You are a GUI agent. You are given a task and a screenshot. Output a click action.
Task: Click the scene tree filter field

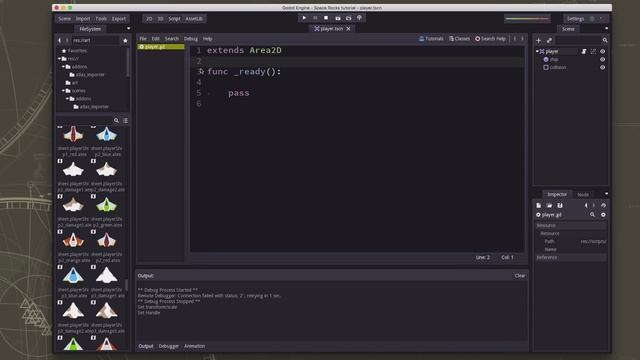pyautogui.click(x=578, y=40)
